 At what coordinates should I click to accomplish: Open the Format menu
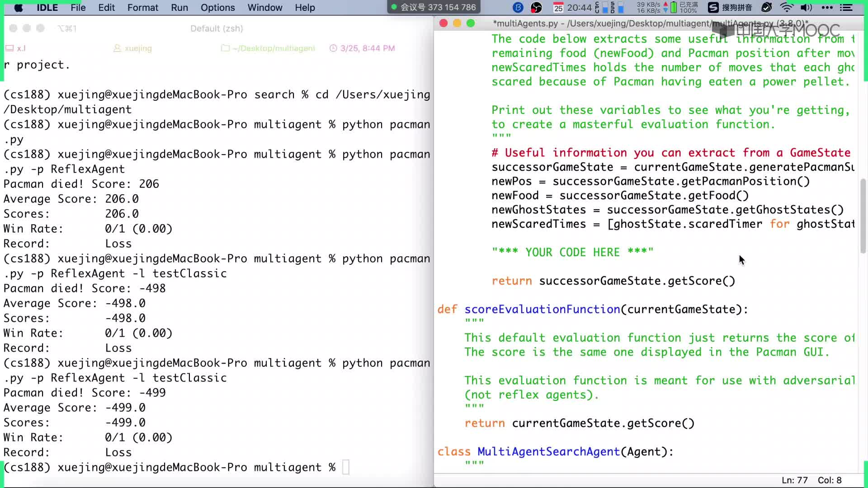[x=142, y=8]
